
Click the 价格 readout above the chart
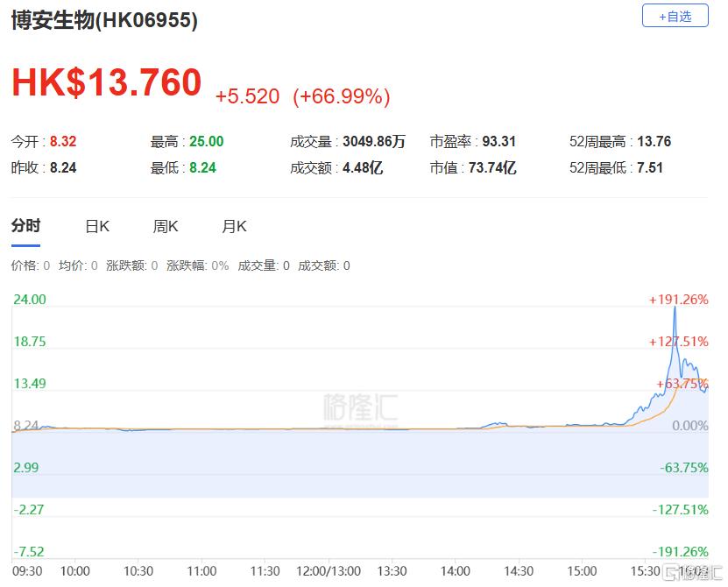click(x=30, y=265)
